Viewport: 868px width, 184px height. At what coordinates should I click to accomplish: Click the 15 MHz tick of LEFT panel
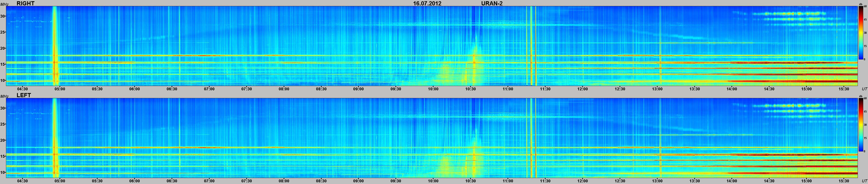click(x=3, y=156)
